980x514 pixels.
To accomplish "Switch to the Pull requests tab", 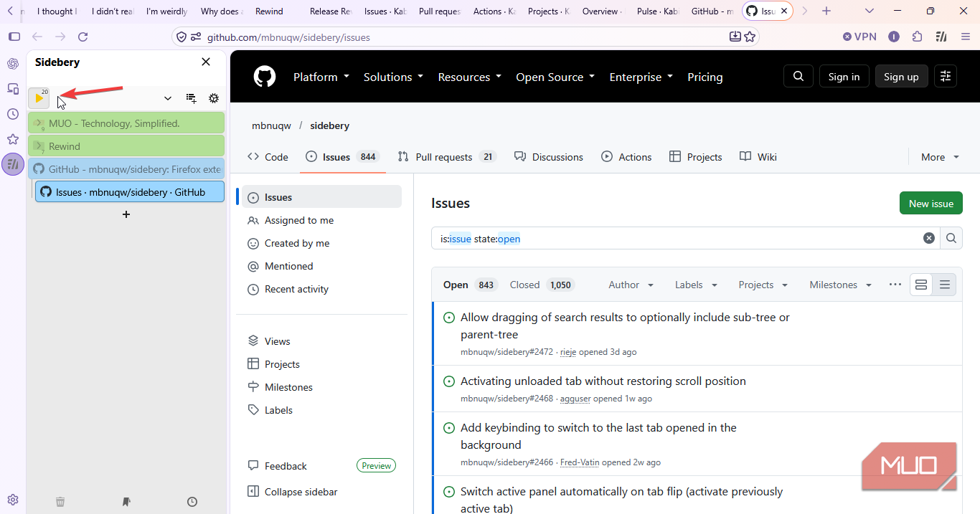I will pos(447,157).
